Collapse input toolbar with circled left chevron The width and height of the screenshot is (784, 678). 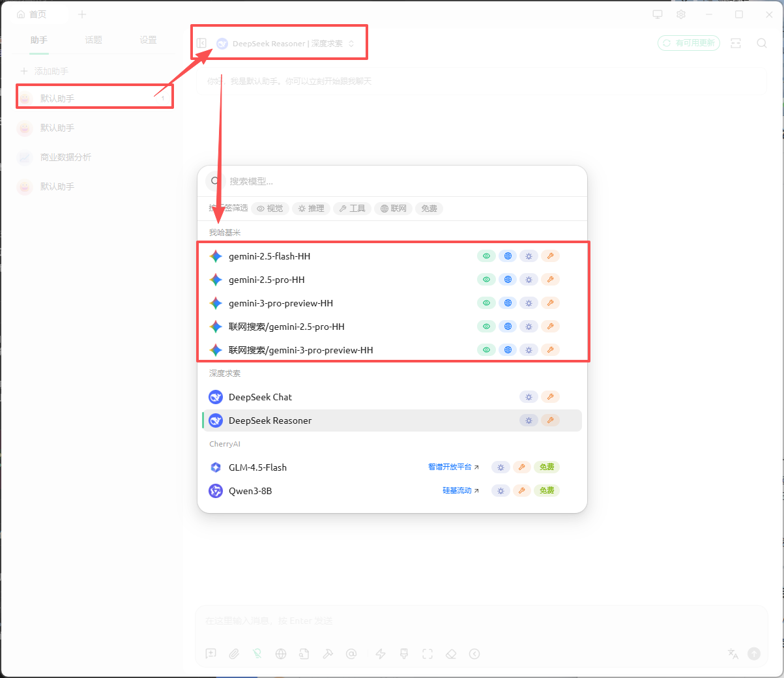pyautogui.click(x=474, y=654)
